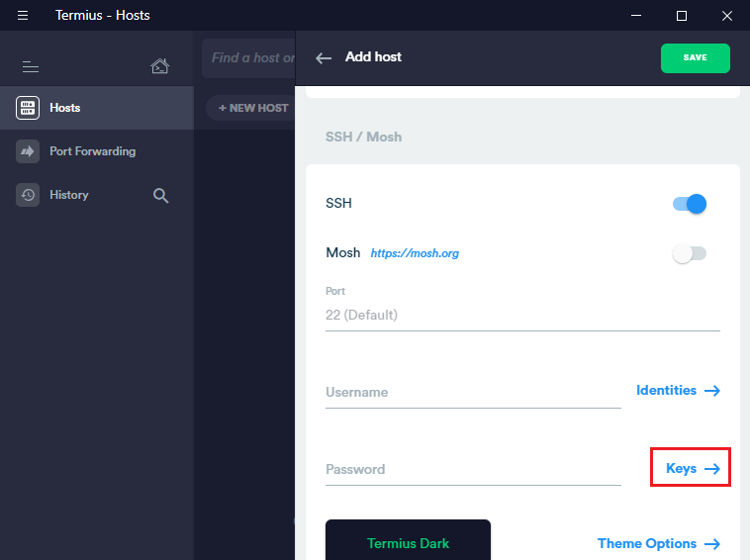The width and height of the screenshot is (750, 560).
Task: Click the + NEW HOST button
Action: 251,108
